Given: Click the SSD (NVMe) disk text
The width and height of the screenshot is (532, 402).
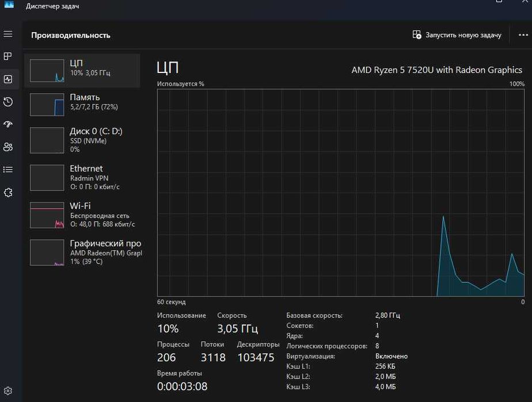Looking at the screenshot, I should click(x=88, y=141).
